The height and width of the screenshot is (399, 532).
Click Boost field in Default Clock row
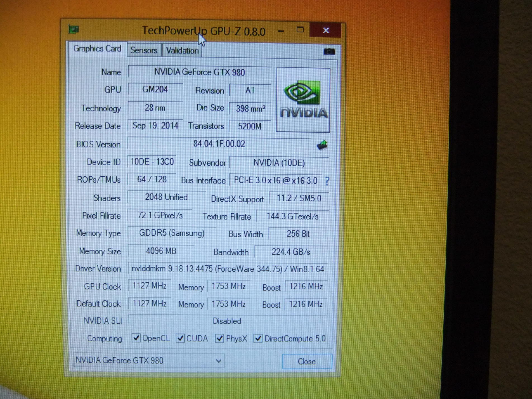click(x=306, y=304)
